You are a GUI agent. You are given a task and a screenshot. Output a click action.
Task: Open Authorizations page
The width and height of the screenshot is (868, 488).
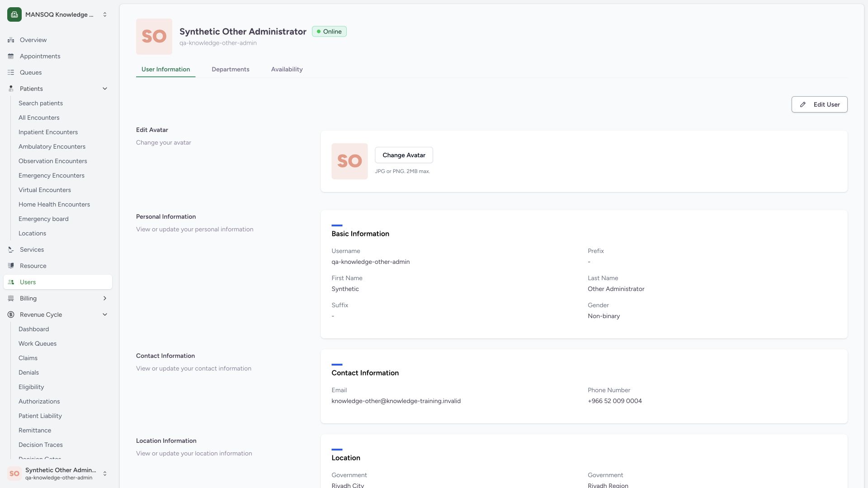click(39, 401)
